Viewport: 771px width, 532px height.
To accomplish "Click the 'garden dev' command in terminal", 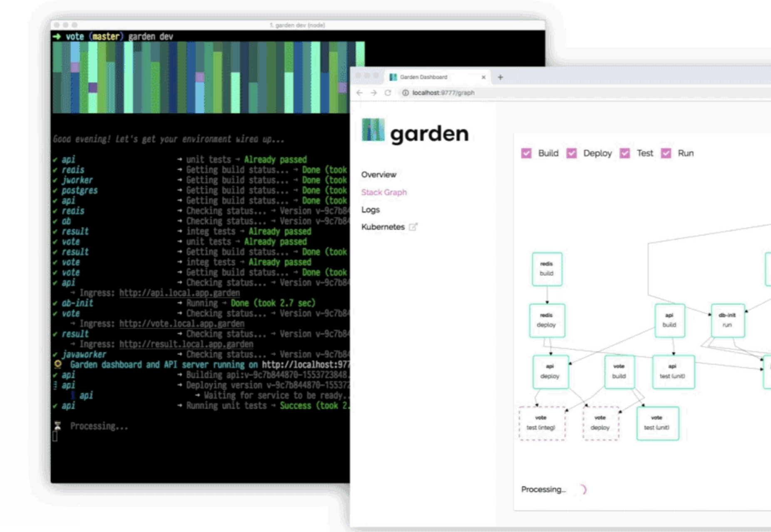I will [x=150, y=37].
